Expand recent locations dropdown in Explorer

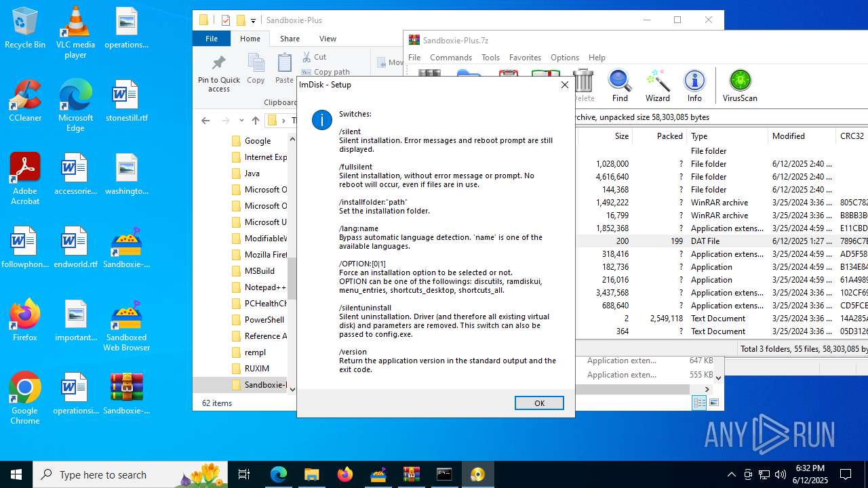(x=241, y=121)
